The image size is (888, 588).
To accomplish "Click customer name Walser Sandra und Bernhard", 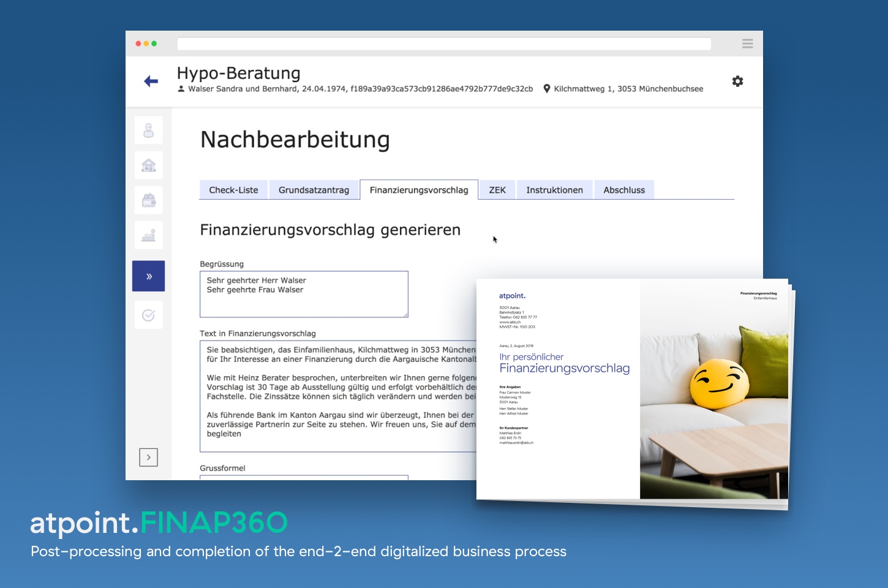I will (x=243, y=89).
